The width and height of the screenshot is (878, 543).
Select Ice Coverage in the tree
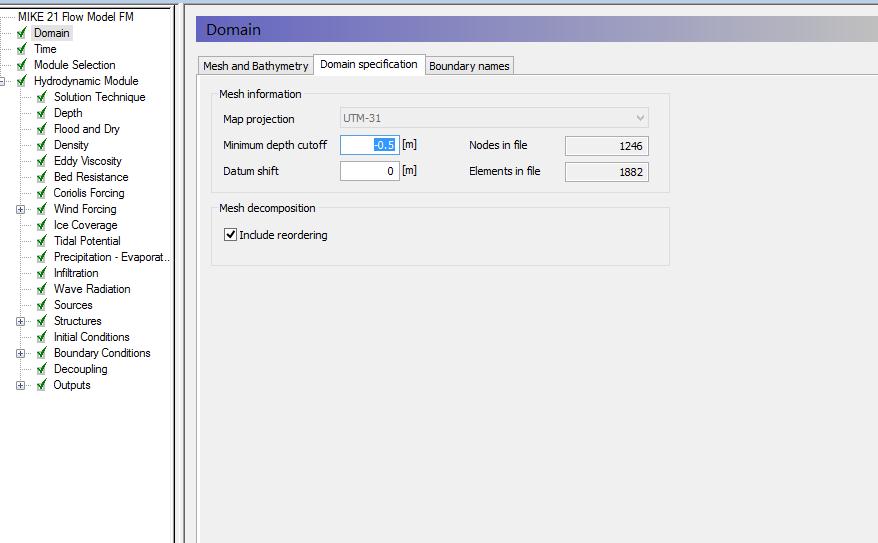point(86,225)
